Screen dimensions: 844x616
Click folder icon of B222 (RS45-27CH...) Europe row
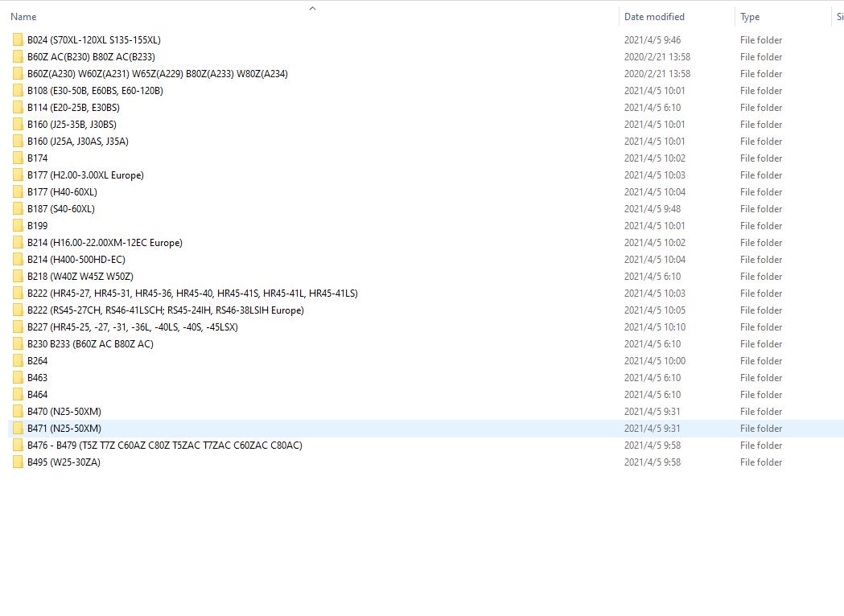(x=18, y=310)
